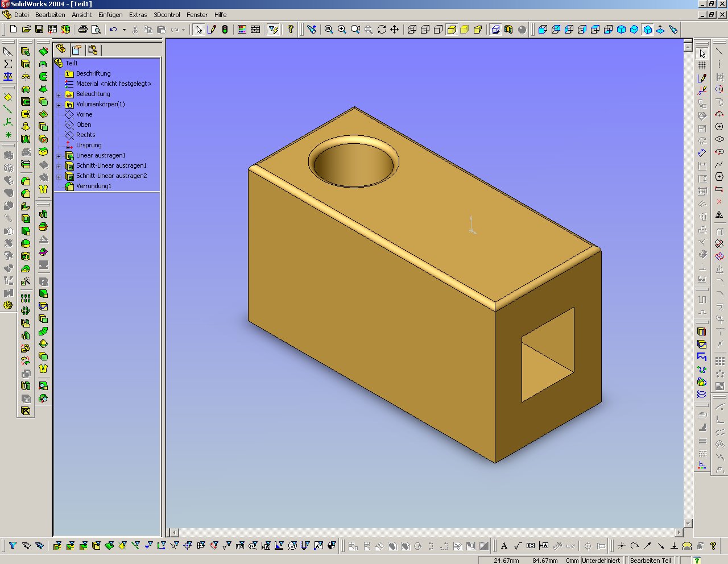728x564 pixels.
Task: Enable Shaded With Edges display mode
Action: [x=452, y=29]
